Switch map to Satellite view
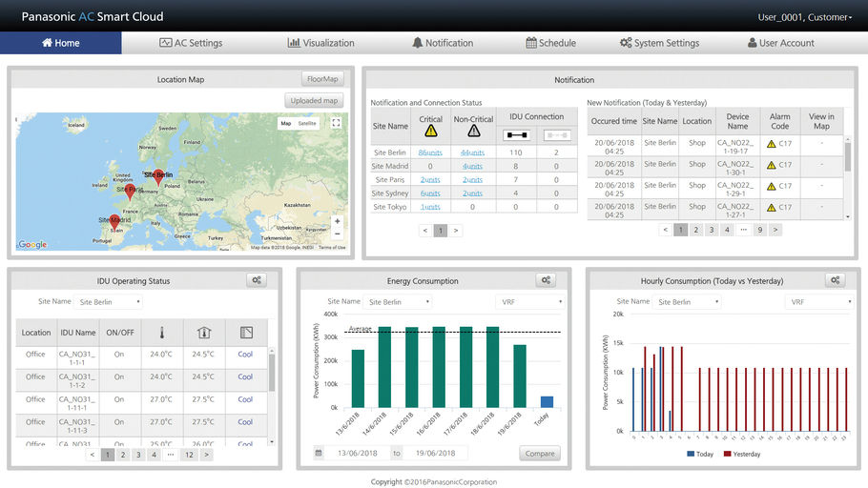Viewport: 868px width, 488px height. [x=307, y=123]
